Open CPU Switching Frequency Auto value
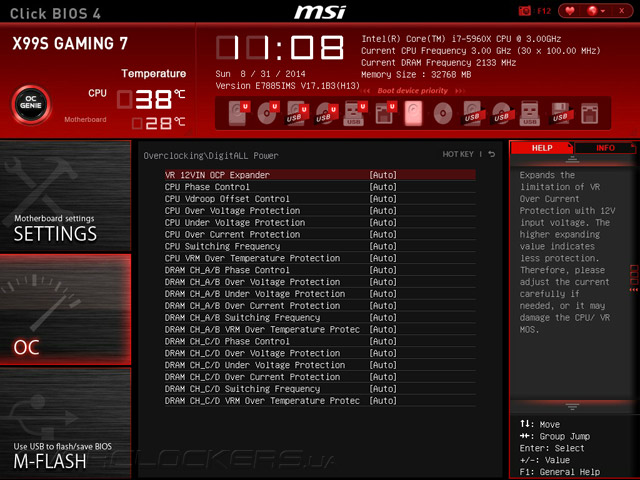 [383, 246]
